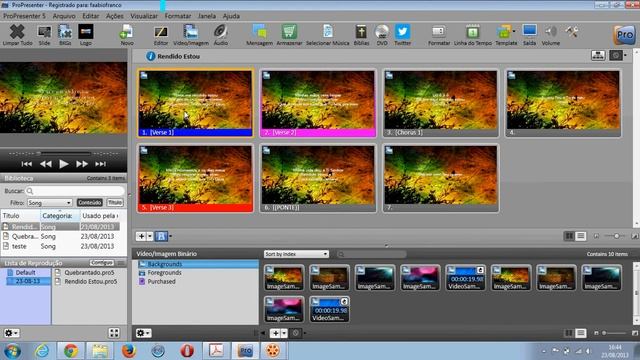The height and width of the screenshot is (360, 640).
Task: Switch slide area to list view
Action: (x=580, y=236)
